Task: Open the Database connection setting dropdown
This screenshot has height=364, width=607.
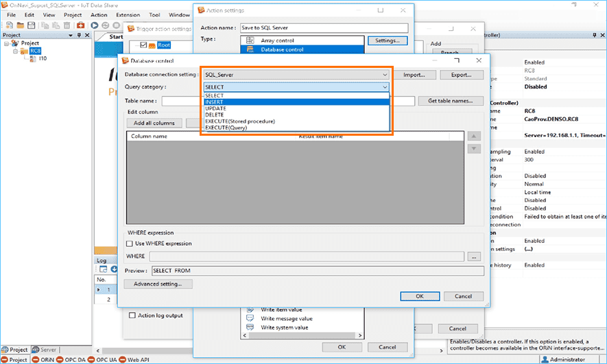Action: (x=296, y=75)
